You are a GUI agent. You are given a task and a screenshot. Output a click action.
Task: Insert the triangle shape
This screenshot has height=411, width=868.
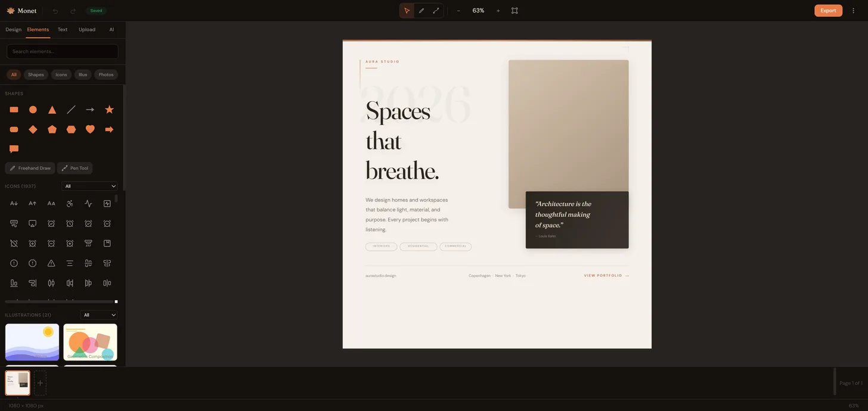tap(52, 110)
